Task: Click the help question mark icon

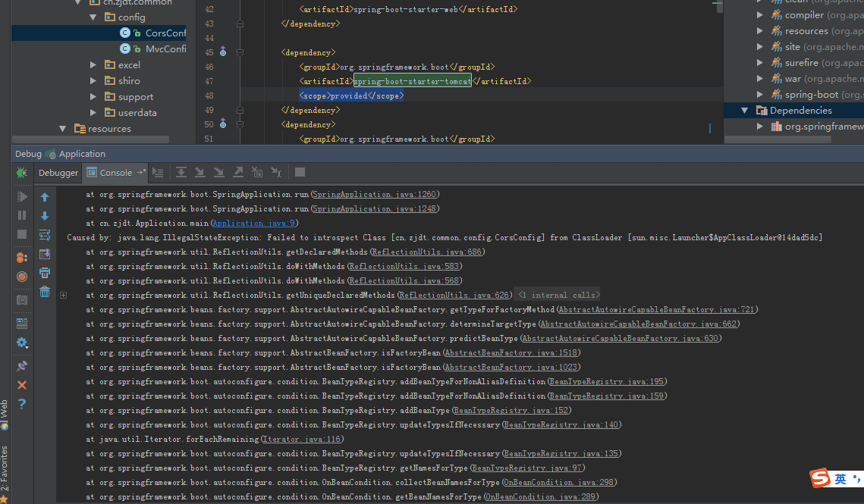Action: (x=22, y=405)
